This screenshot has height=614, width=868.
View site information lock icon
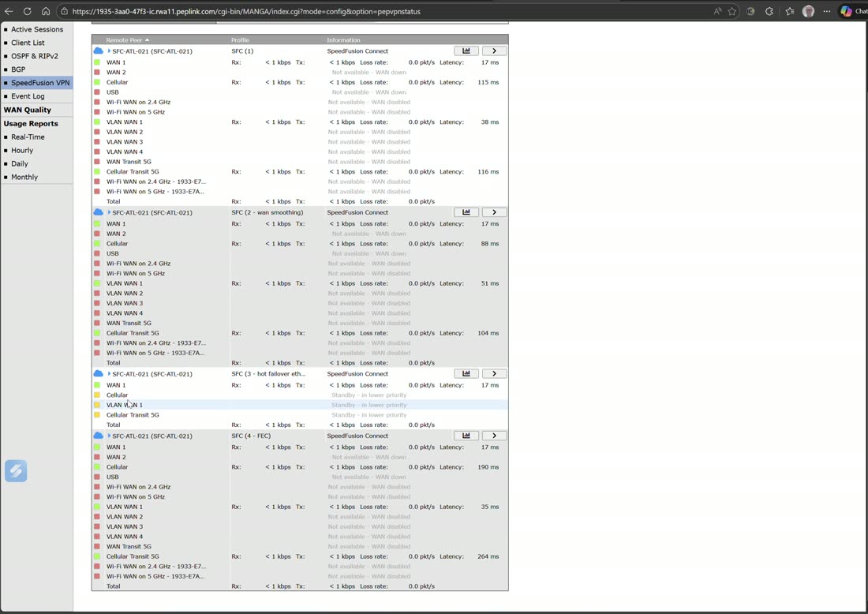[x=64, y=11]
